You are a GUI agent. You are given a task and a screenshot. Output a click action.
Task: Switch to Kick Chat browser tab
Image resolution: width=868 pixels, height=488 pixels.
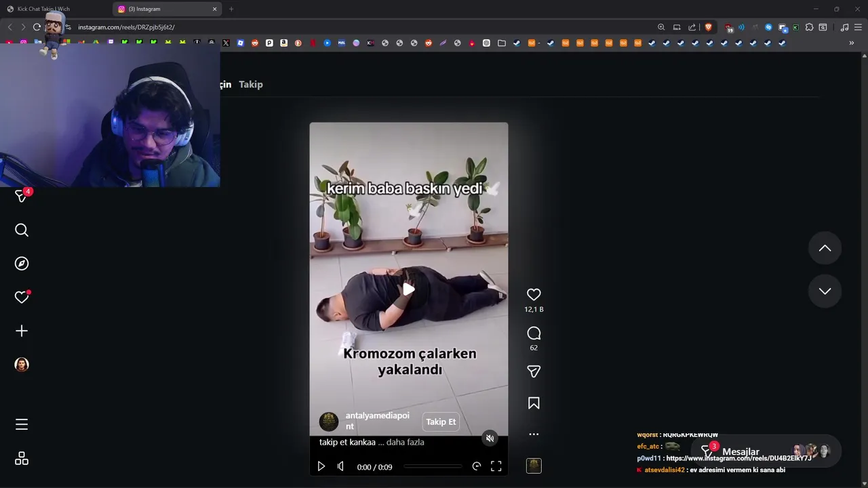tap(56, 9)
